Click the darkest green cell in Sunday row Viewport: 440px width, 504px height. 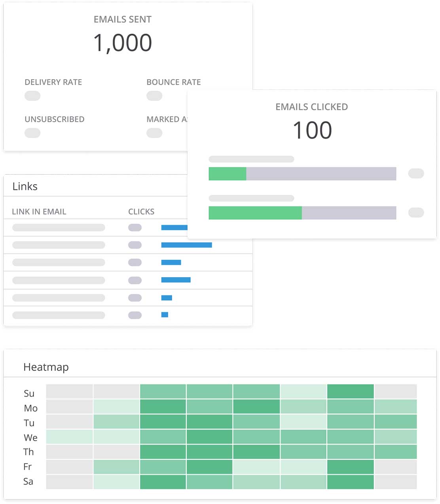point(350,392)
